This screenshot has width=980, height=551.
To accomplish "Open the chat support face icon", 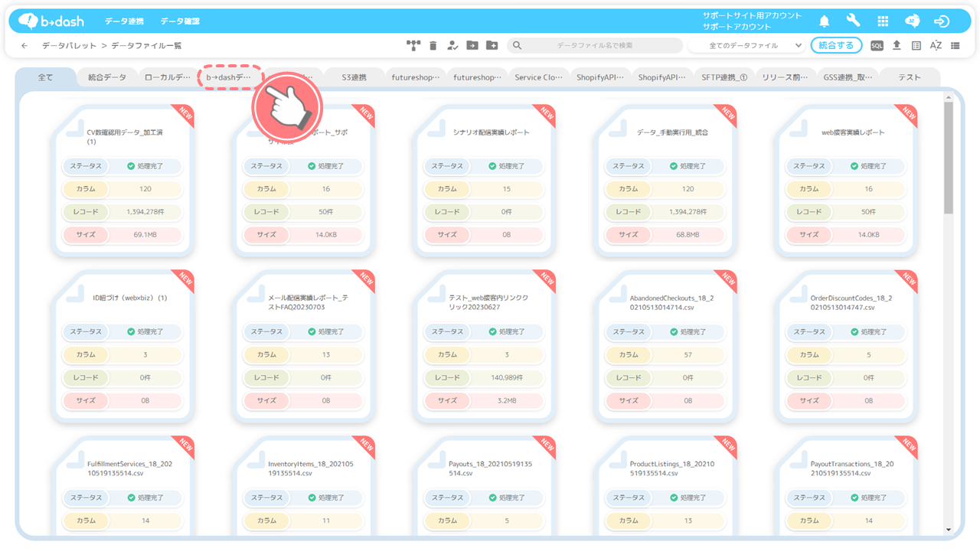I will pyautogui.click(x=912, y=21).
